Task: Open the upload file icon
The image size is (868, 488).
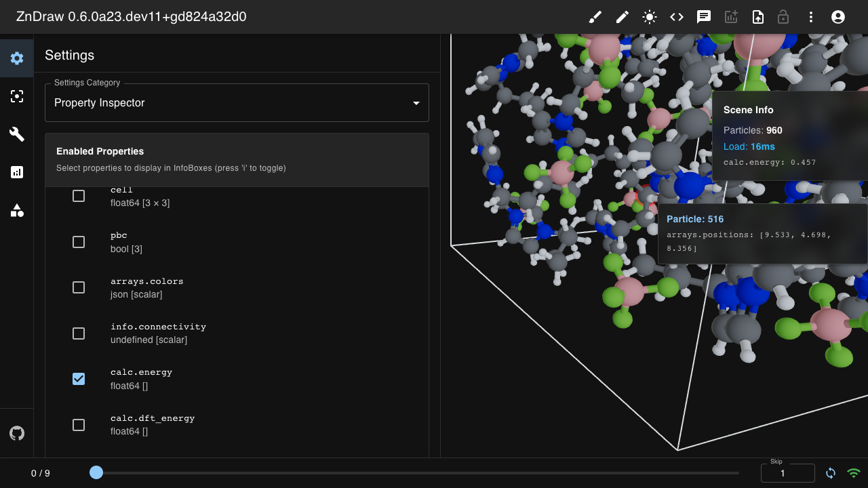Action: click(758, 17)
